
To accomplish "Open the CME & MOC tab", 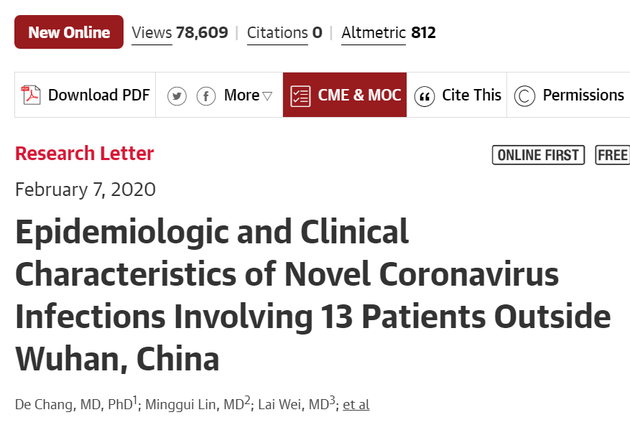I will click(x=345, y=95).
